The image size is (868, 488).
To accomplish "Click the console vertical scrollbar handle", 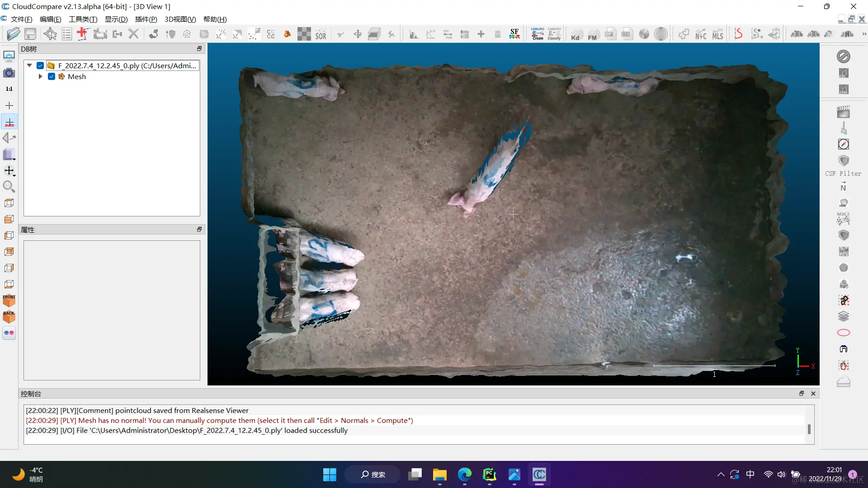I will click(x=809, y=429).
